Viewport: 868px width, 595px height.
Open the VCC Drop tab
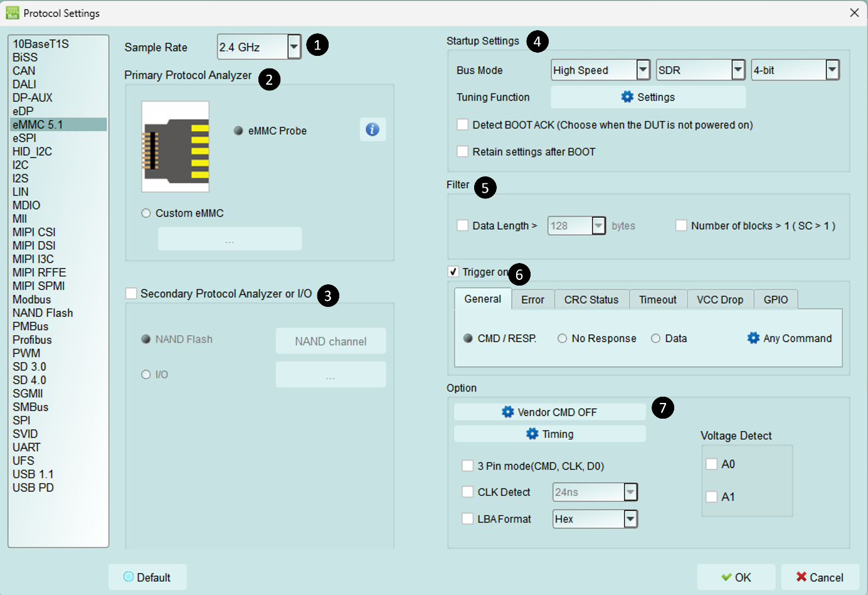pyautogui.click(x=720, y=299)
